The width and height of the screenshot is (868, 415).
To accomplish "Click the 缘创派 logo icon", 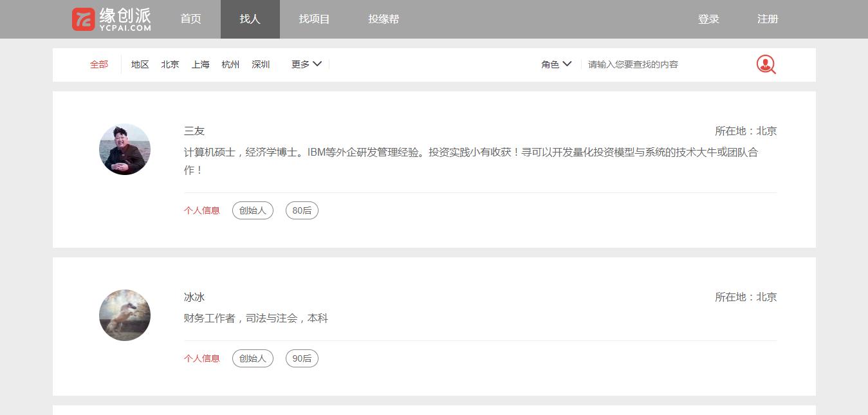I will click(82, 19).
